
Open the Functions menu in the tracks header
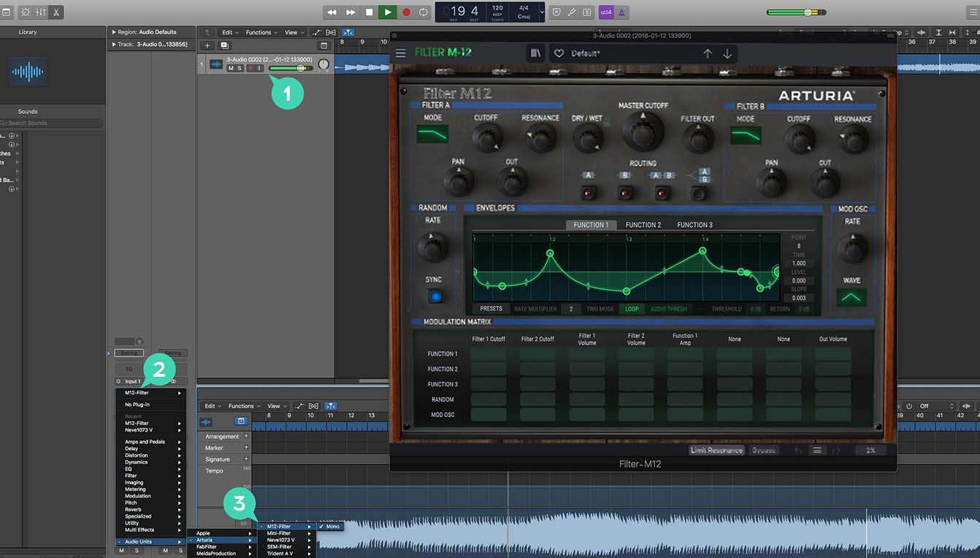[x=260, y=32]
